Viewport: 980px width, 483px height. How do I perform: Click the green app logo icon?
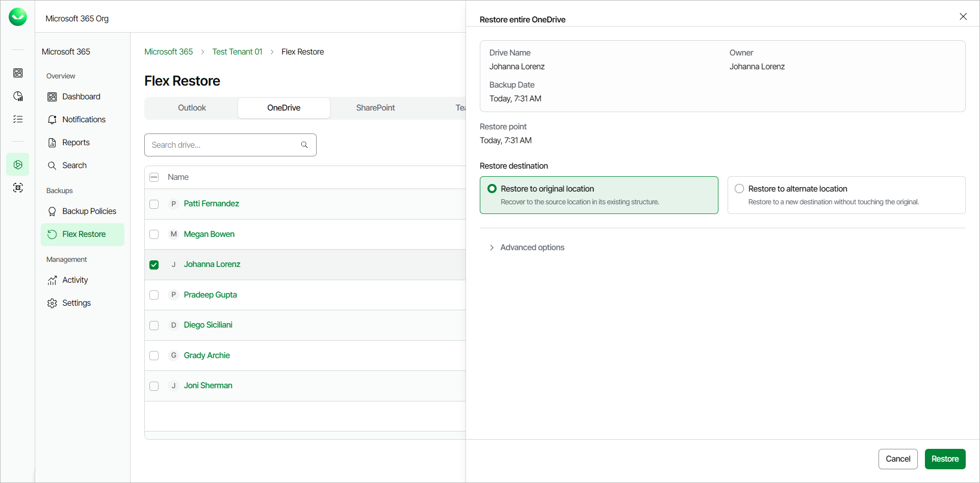click(18, 17)
